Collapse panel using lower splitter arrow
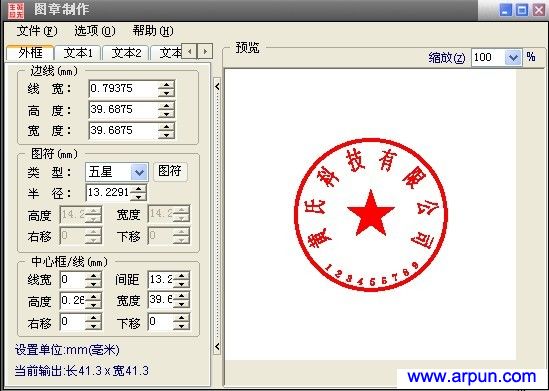This screenshot has width=549, height=391. tap(217, 347)
